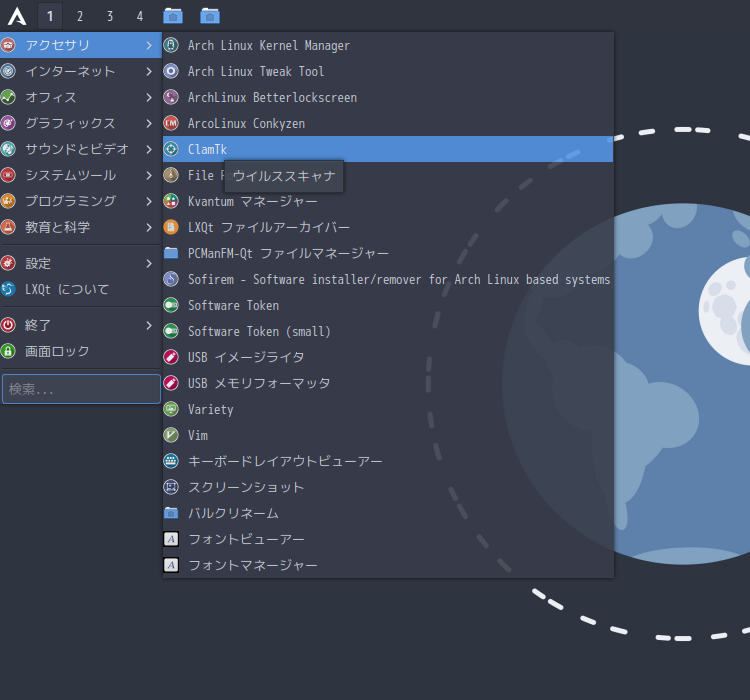Open the オフィス category
750x700 pixels.
[x=81, y=97]
